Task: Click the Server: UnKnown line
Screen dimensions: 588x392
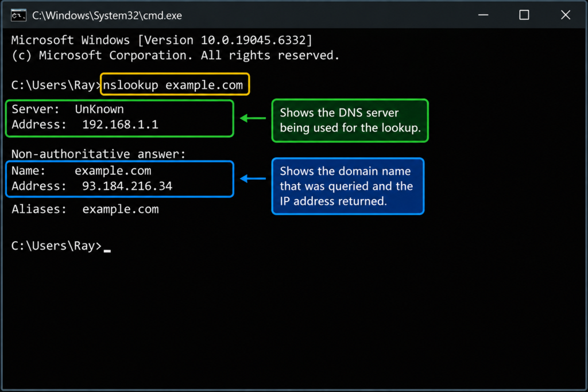Action: [68, 109]
